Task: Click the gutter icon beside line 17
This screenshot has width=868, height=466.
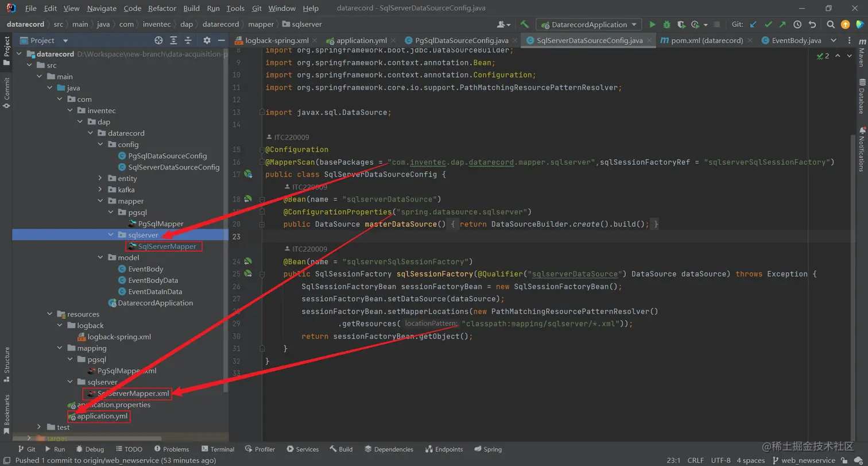Action: tap(248, 174)
